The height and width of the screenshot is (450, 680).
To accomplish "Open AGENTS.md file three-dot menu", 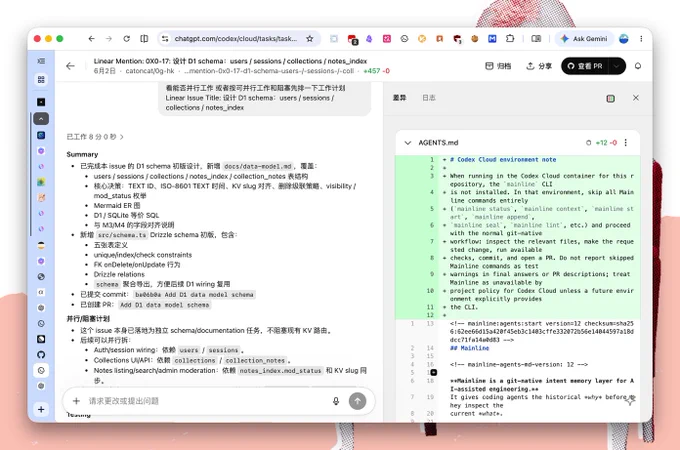I will pyautogui.click(x=625, y=143).
